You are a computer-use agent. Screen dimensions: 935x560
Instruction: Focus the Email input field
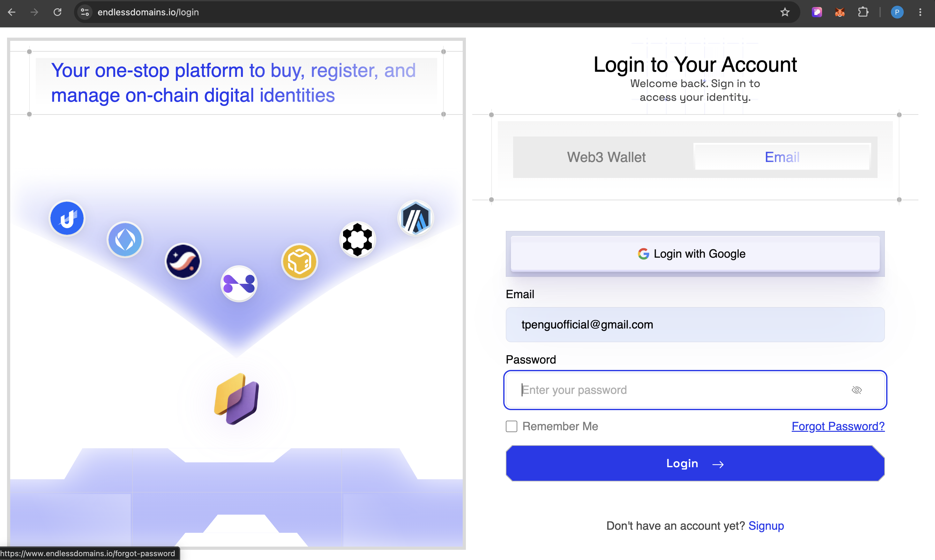(x=695, y=325)
